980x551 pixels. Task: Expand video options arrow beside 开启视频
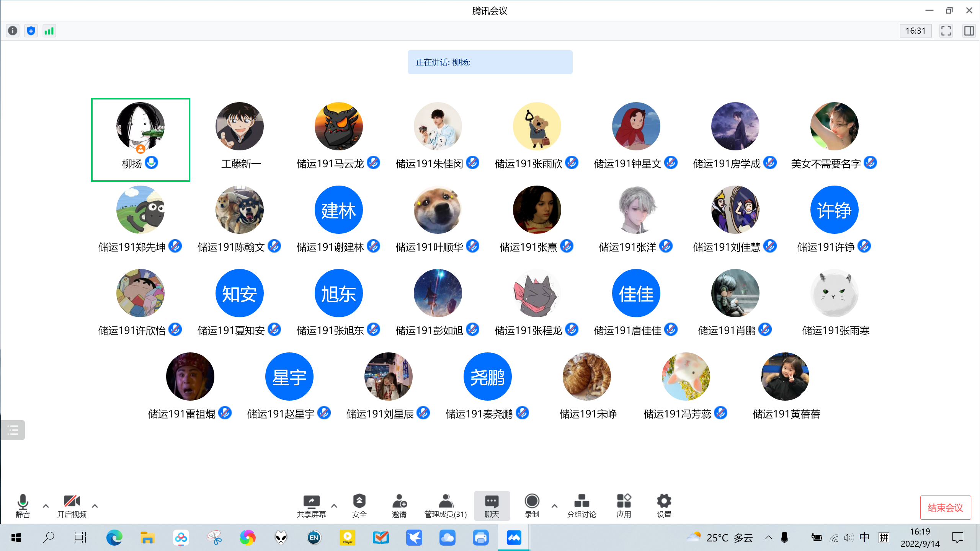95,506
